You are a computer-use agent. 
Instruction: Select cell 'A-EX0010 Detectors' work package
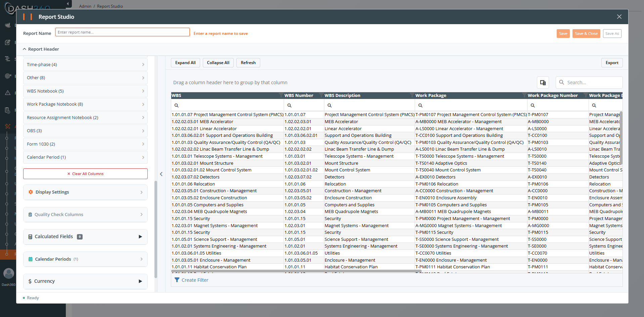click(x=471, y=177)
